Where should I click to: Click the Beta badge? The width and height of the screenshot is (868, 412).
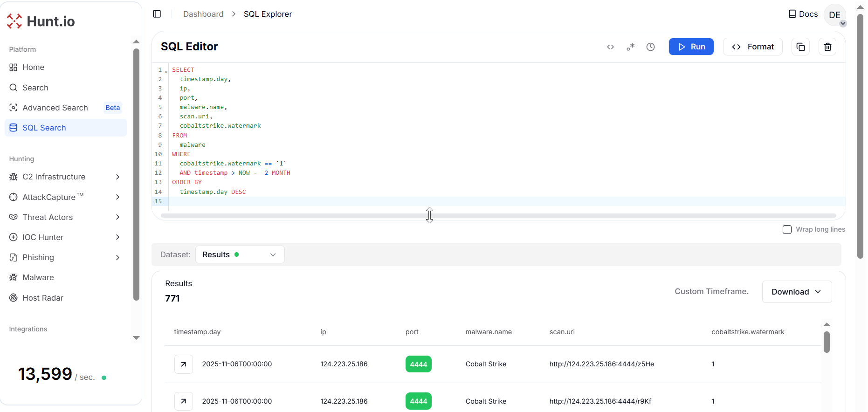pyautogui.click(x=112, y=108)
